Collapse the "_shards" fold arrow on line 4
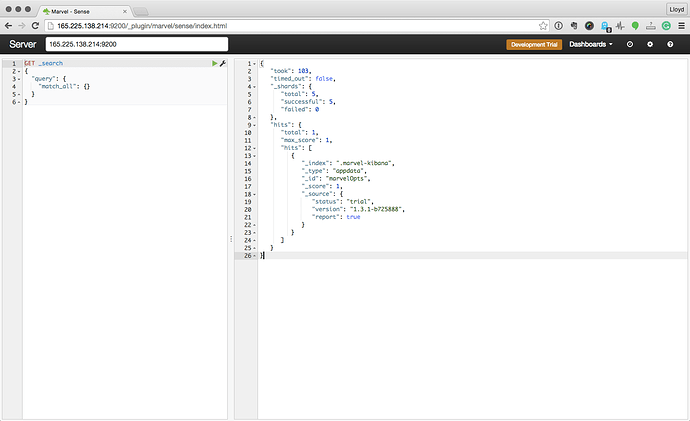The height and width of the screenshot is (421, 690). pyautogui.click(x=254, y=87)
